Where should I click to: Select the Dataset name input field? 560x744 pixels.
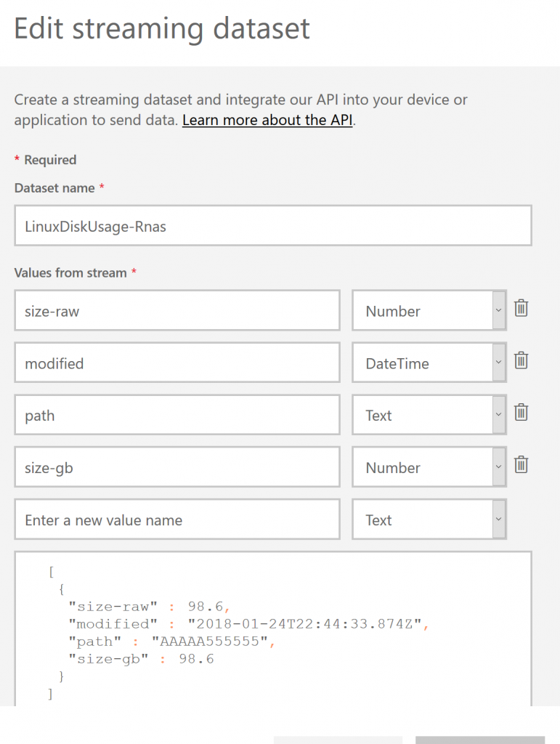pos(272,226)
